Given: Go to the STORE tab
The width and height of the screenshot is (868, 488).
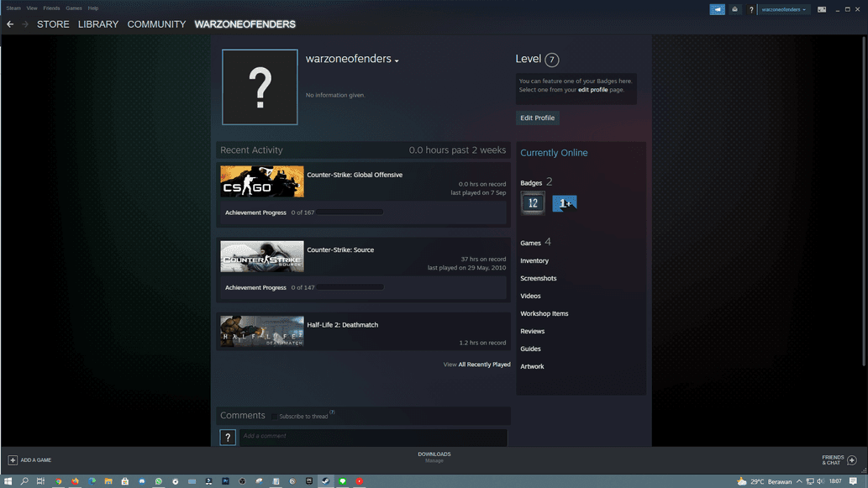Looking at the screenshot, I should point(53,24).
